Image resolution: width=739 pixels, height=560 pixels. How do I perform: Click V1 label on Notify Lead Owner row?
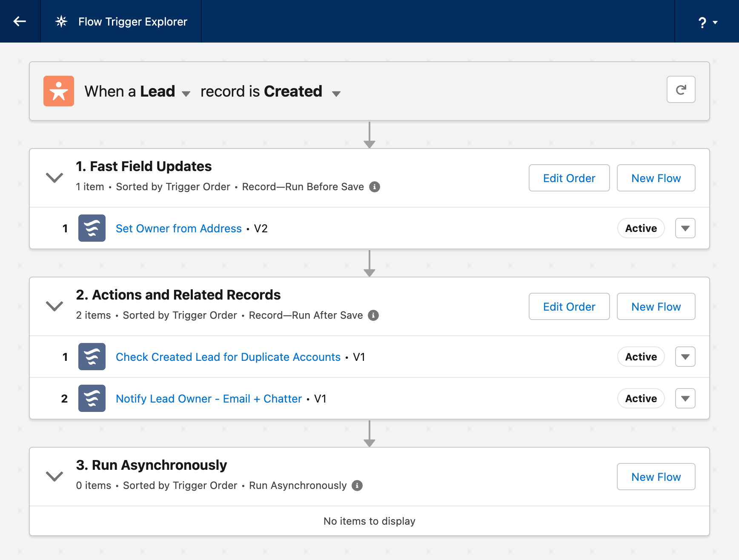click(x=321, y=399)
